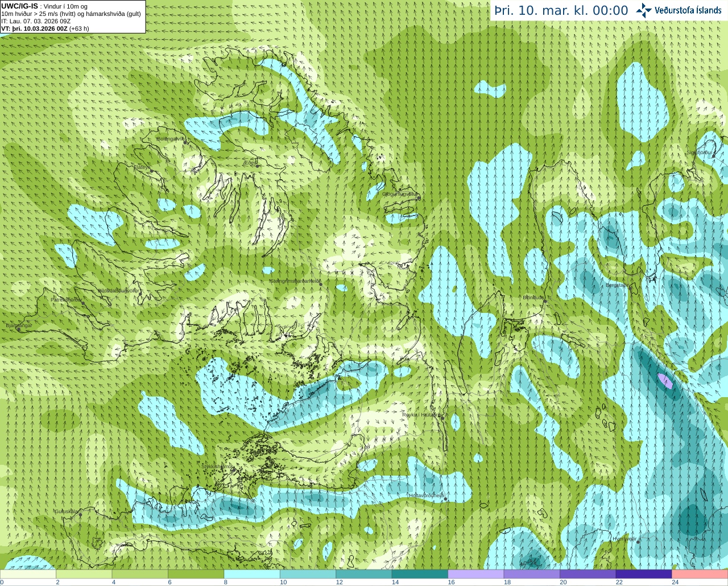Select the 14–16 m/s dark teal legend swatch
Viewport: 728px width, 586px height.
(x=420, y=574)
